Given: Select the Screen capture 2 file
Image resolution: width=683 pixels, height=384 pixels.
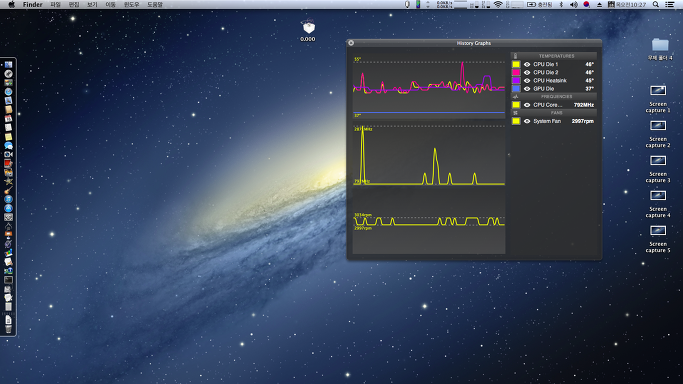Looking at the screenshot, I should [658, 126].
